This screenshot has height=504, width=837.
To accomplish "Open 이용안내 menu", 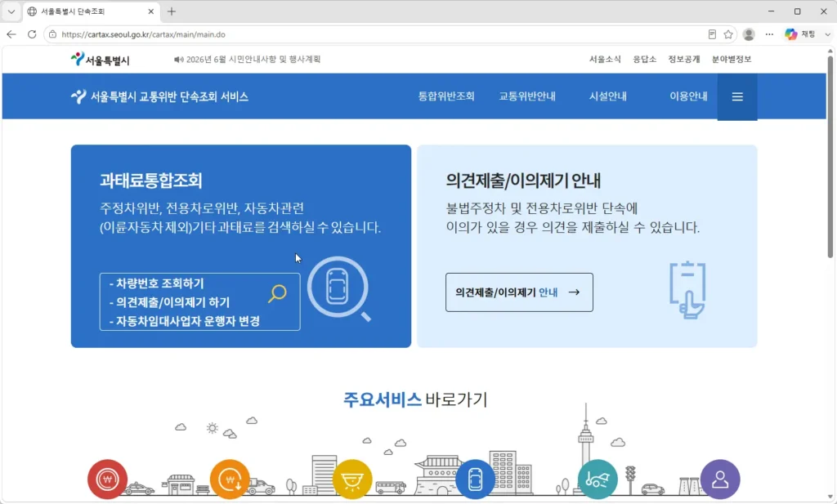I will pos(688,96).
